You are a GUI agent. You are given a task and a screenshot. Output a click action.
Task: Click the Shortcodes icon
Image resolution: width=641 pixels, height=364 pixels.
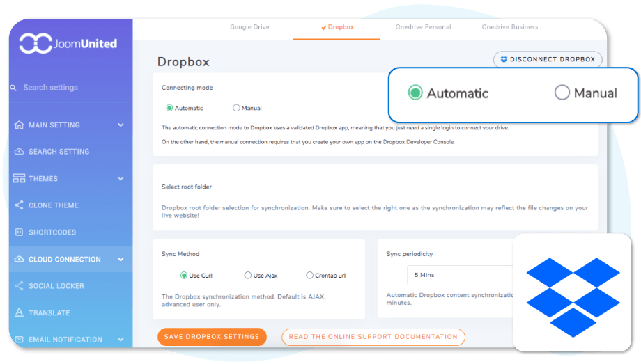pos(19,232)
